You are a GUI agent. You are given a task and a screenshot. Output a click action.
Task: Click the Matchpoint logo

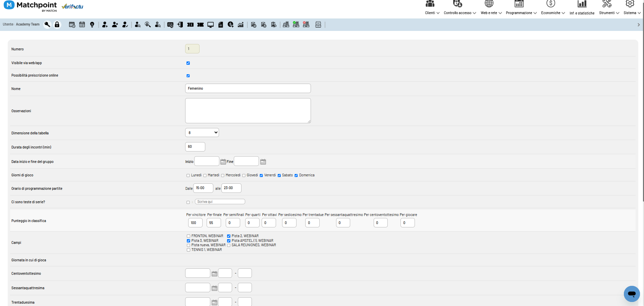30,6
